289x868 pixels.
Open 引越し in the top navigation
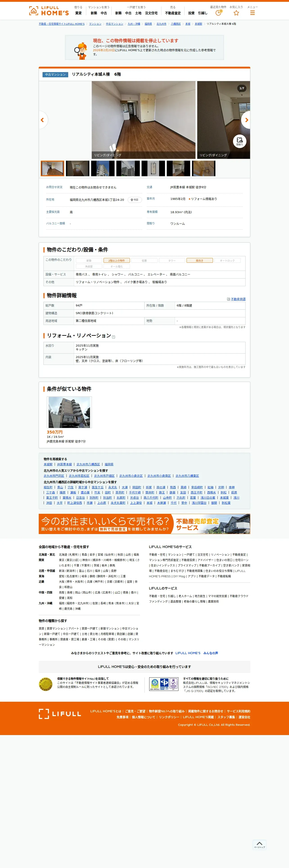[x=203, y=13]
